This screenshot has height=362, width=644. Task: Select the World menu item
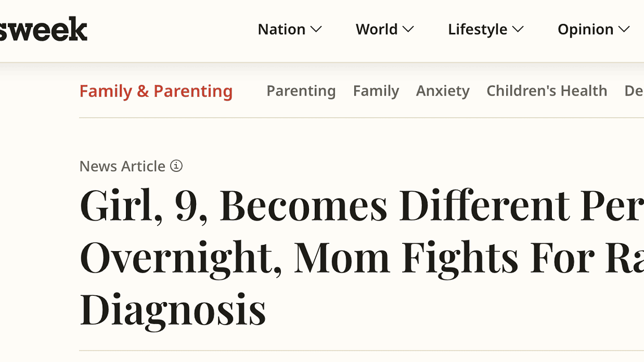376,29
